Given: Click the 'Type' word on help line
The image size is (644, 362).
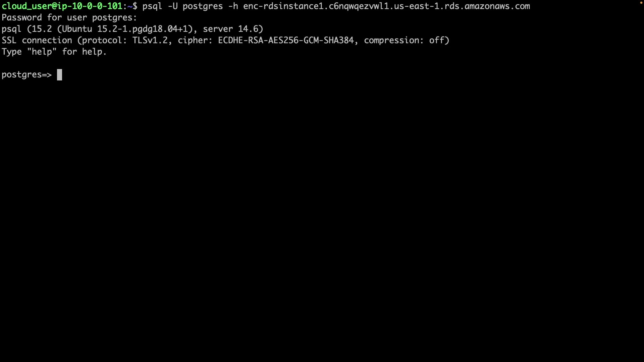Looking at the screenshot, I should pyautogui.click(x=12, y=52).
